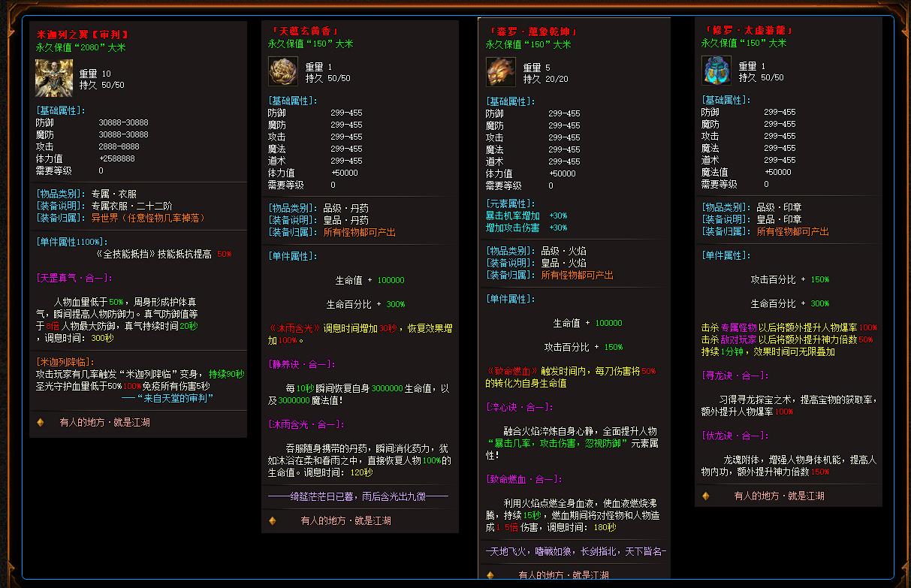911x588 pixels.
Task: Select the blue seal icon of 修罗·太虚游龙
Action: tap(716, 71)
